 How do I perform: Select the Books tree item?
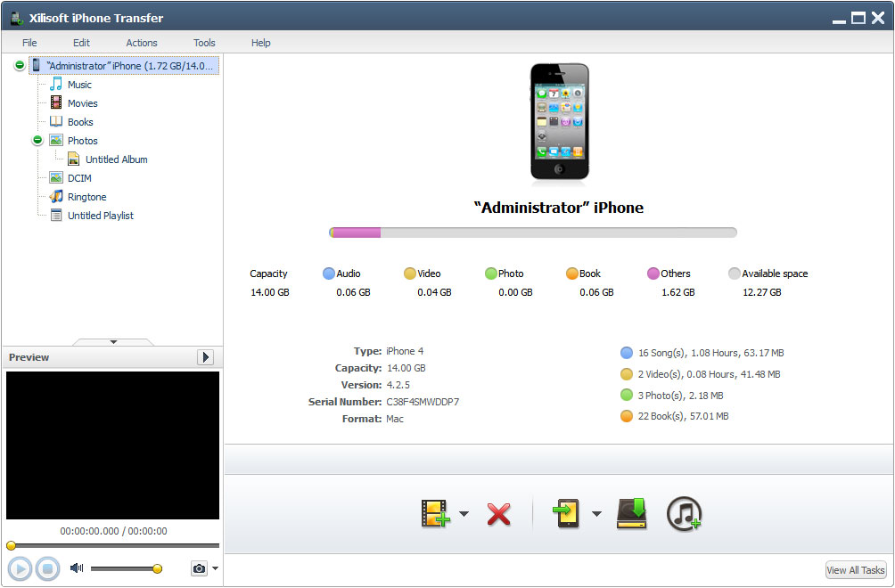click(80, 122)
